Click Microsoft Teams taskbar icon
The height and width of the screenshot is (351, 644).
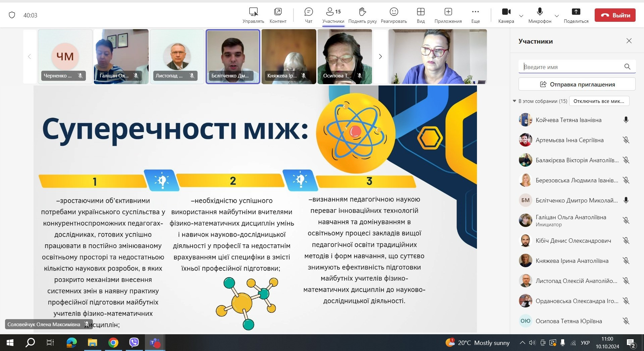tap(155, 343)
